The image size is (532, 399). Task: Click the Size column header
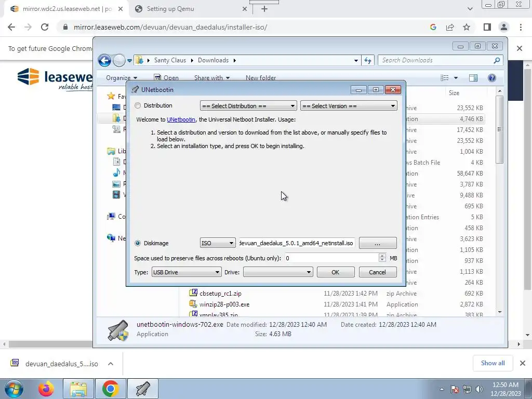[x=454, y=92]
